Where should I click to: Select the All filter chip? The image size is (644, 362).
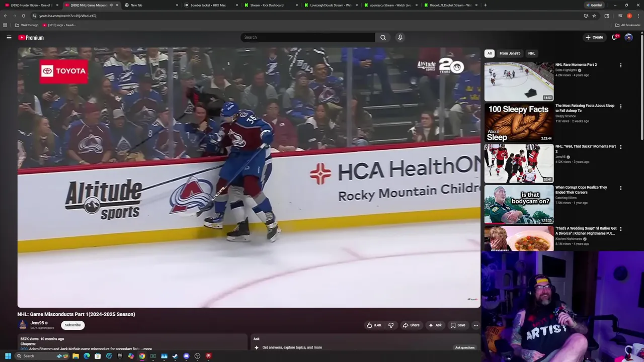point(489,53)
